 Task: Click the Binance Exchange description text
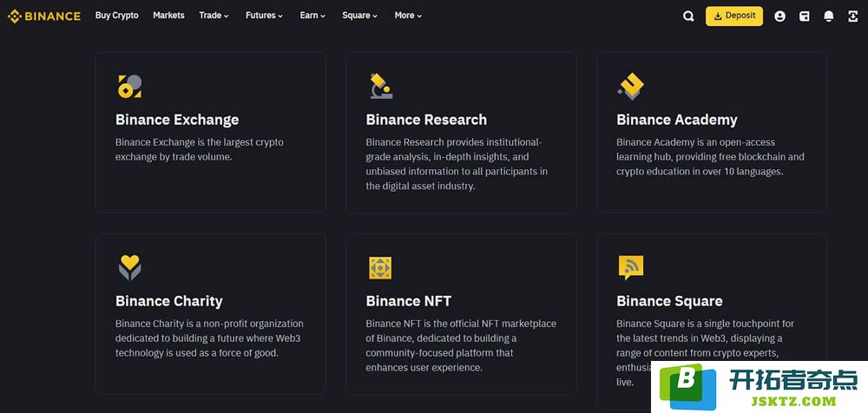[200, 149]
